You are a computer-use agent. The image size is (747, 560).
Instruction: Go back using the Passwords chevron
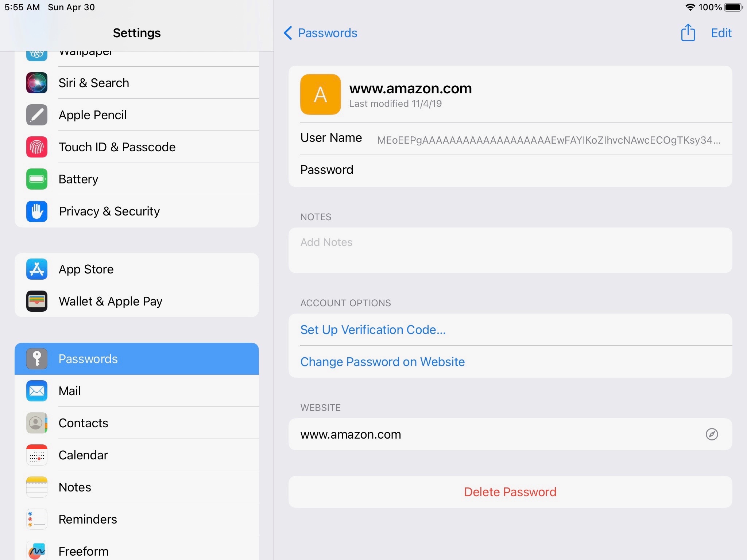(x=288, y=33)
